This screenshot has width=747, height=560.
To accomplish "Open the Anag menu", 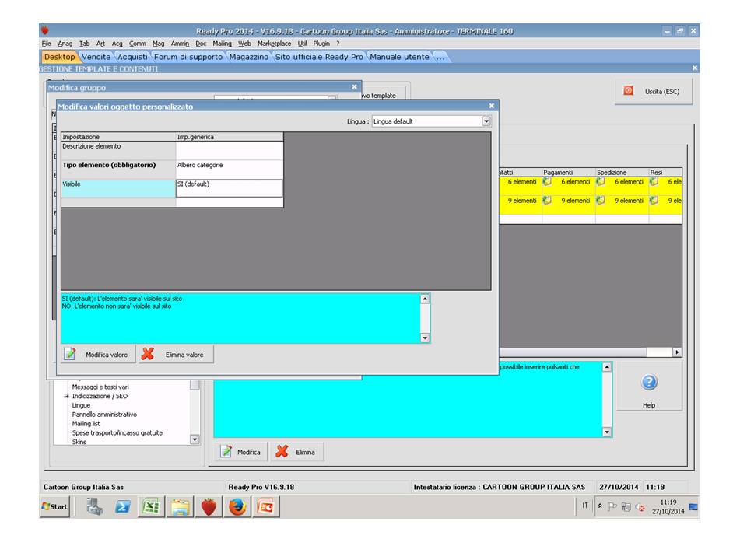I will click(65, 44).
